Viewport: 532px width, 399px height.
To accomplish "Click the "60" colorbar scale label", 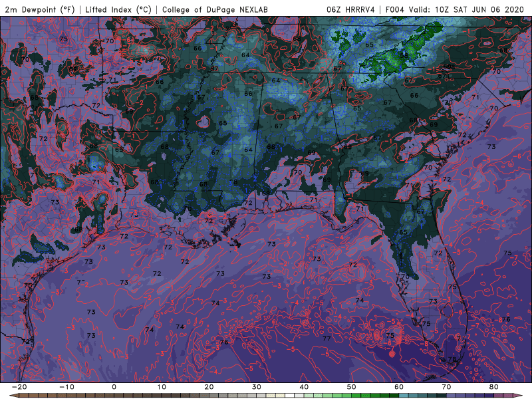I will 399,387.
